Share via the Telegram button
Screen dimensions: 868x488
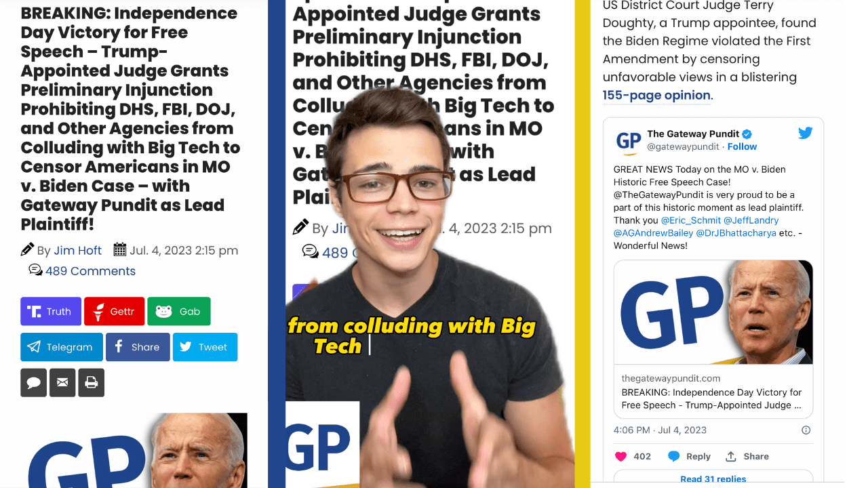pyautogui.click(x=62, y=347)
